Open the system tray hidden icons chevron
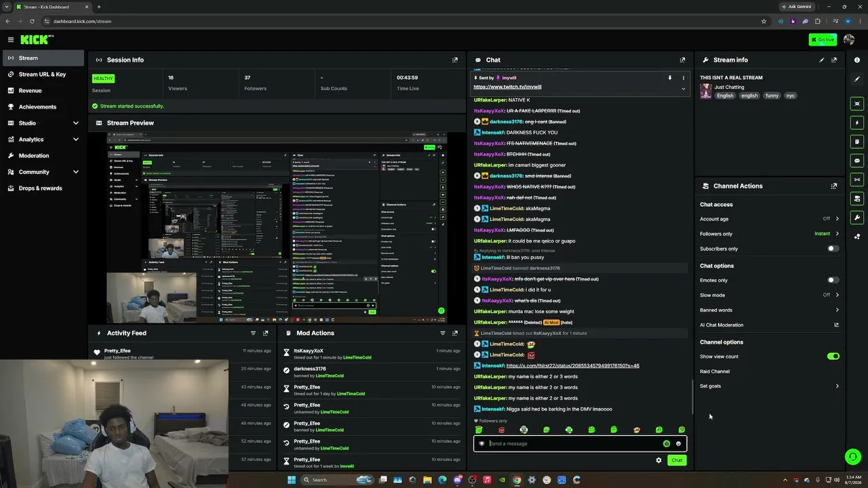 click(x=786, y=480)
